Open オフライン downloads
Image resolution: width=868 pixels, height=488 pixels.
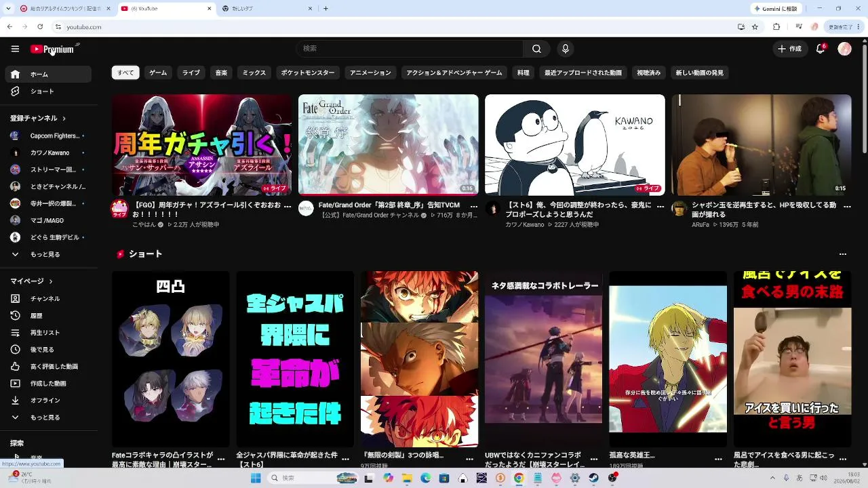click(48, 401)
